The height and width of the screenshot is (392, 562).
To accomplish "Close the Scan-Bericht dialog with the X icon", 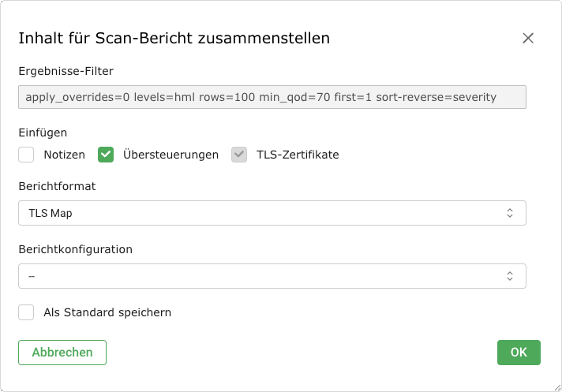I will tap(528, 38).
